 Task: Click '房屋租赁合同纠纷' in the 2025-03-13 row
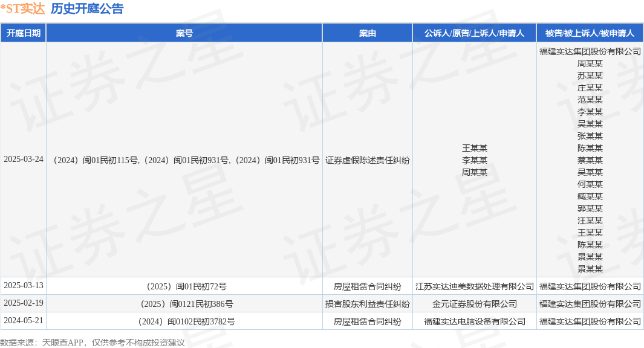pyautogui.click(x=367, y=286)
